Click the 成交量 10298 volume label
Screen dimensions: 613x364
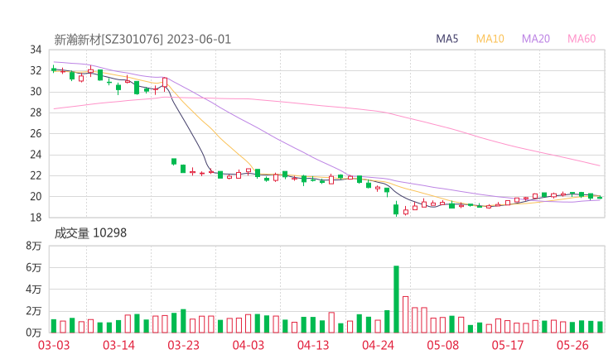click(90, 233)
